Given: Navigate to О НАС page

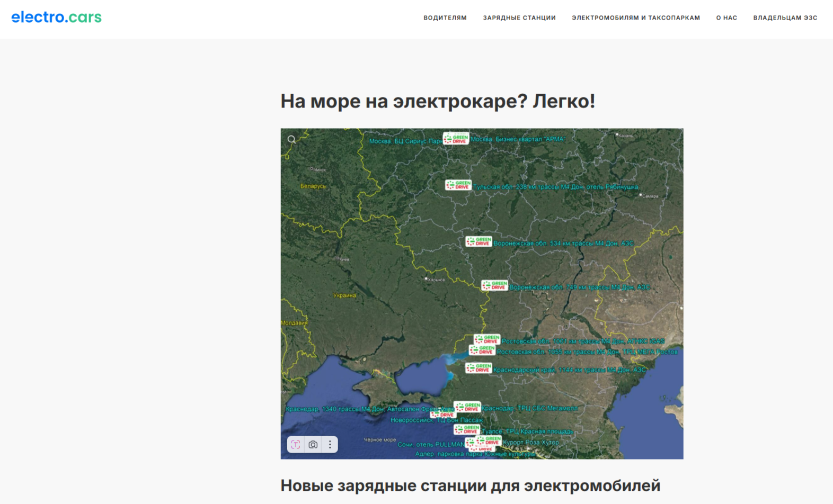Looking at the screenshot, I should pos(726,18).
